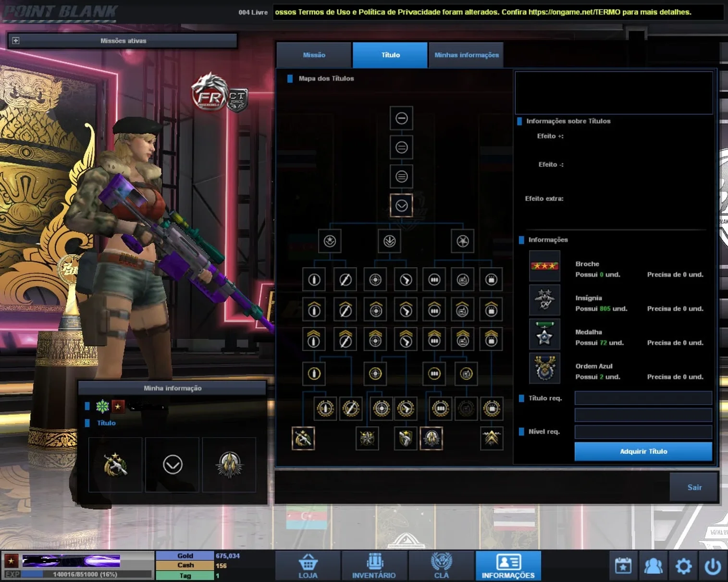Click the down-chevron slot in Minha informação
Screen dimensions: 728x582
(173, 465)
